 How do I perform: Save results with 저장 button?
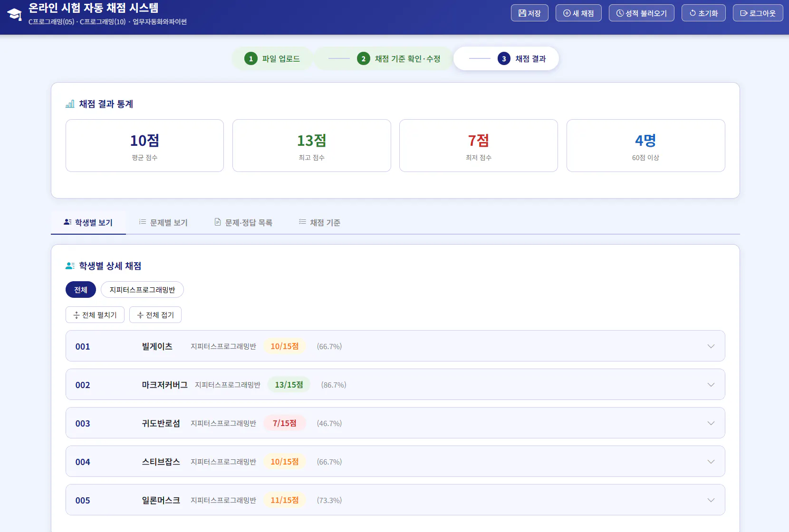click(529, 13)
